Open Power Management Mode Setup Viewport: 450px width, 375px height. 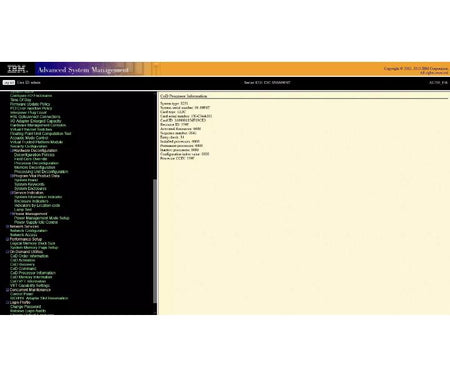point(42,218)
